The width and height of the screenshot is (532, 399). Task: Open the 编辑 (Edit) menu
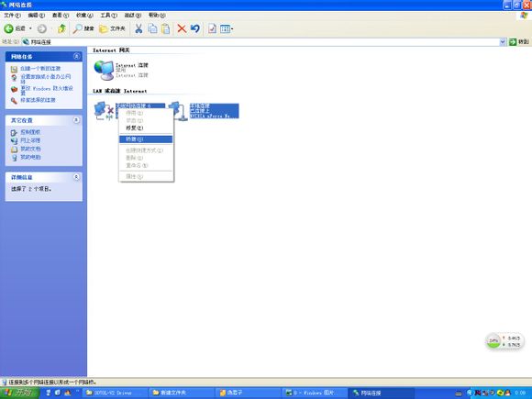pos(36,16)
